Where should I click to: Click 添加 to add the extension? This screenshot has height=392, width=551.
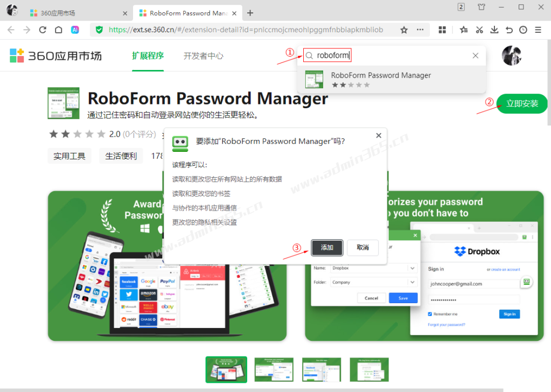pos(327,248)
